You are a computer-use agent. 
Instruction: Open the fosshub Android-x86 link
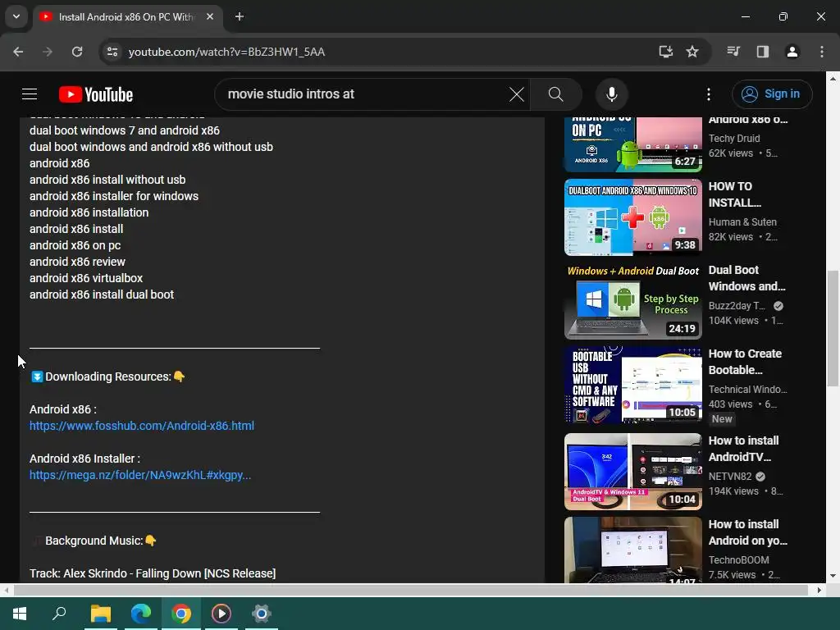point(142,426)
